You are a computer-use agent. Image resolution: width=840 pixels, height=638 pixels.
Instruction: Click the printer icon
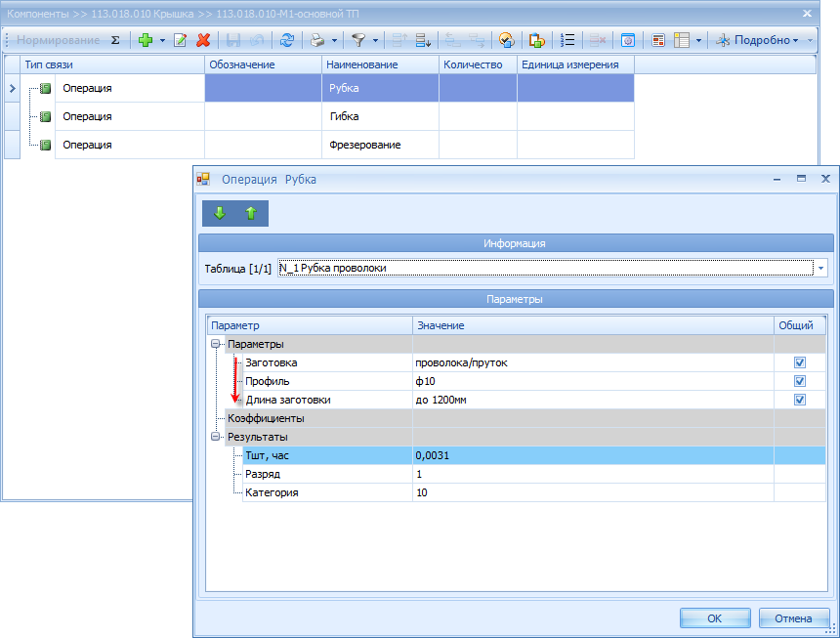317,40
